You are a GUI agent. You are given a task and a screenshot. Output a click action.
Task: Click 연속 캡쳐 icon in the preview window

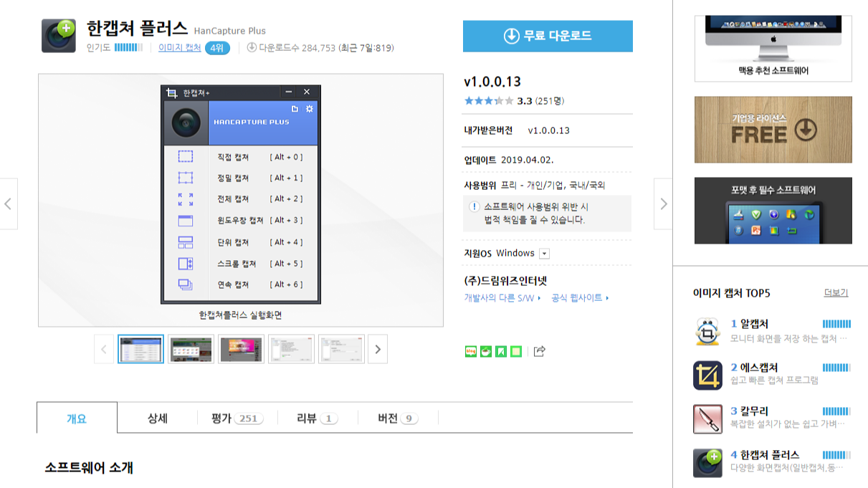(x=186, y=284)
